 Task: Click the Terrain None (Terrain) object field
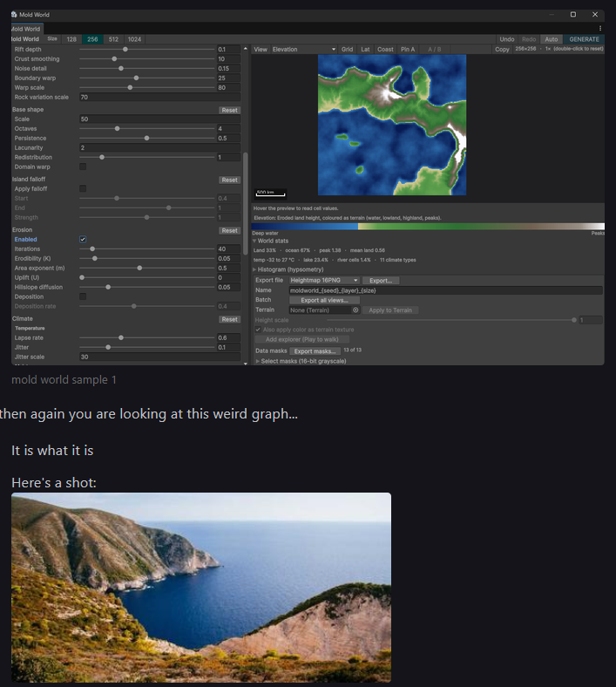(324, 309)
